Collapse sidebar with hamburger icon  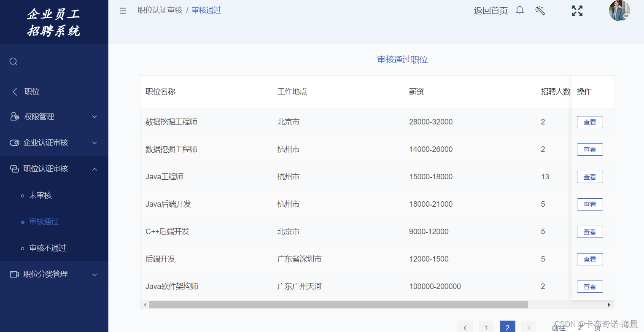123,11
